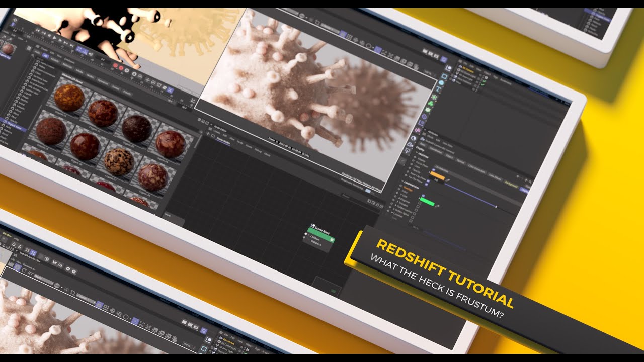Click the first red record keyframe button
This screenshot has height=362, width=644.
[x=115, y=66]
